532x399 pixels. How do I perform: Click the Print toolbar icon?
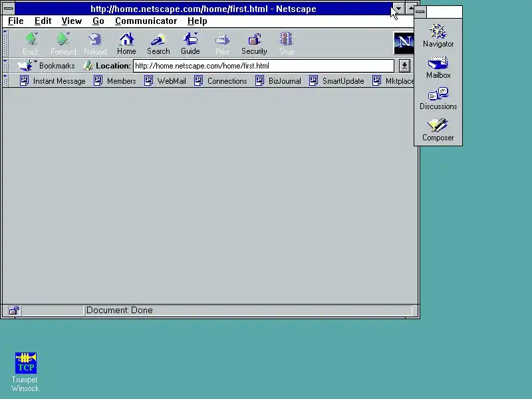point(222,43)
